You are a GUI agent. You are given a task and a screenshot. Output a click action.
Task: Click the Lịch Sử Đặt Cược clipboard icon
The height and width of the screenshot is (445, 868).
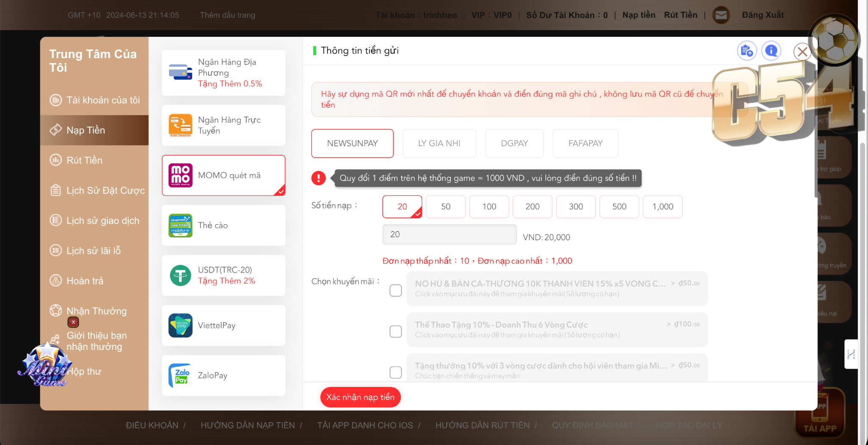click(56, 190)
